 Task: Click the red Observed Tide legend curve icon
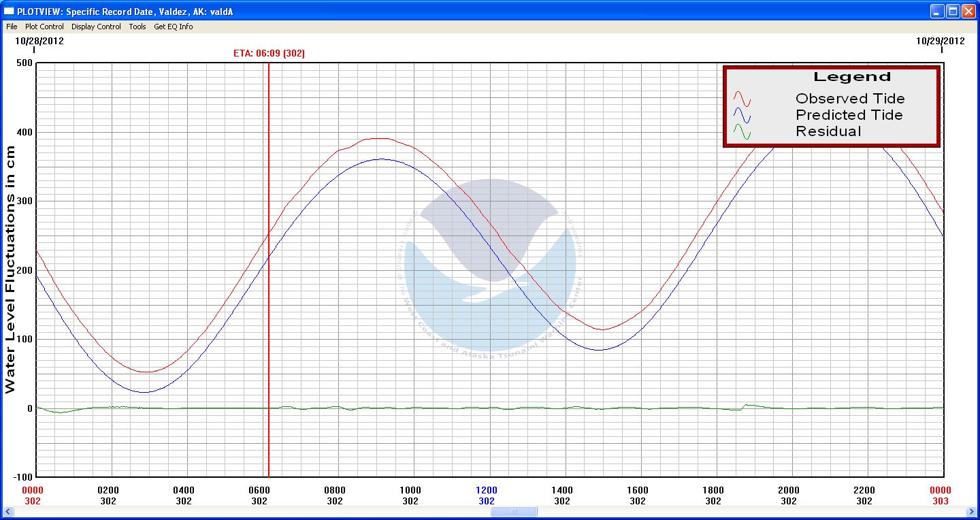click(742, 99)
